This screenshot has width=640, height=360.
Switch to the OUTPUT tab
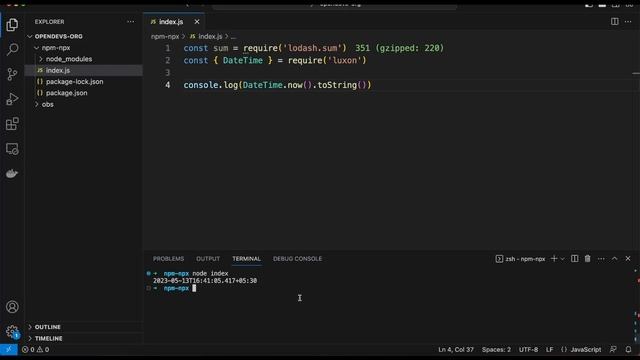pos(208,259)
